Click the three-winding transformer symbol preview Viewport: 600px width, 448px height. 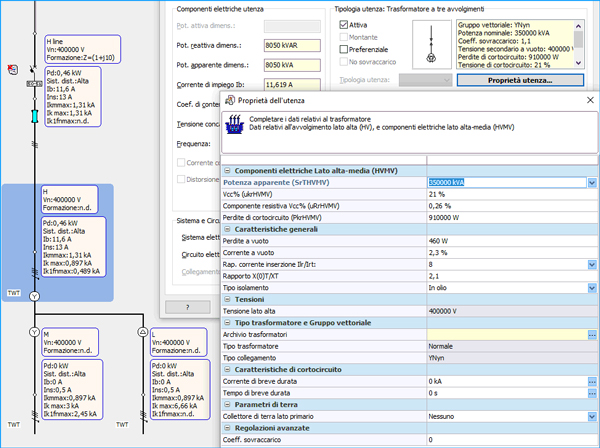pos(432,44)
